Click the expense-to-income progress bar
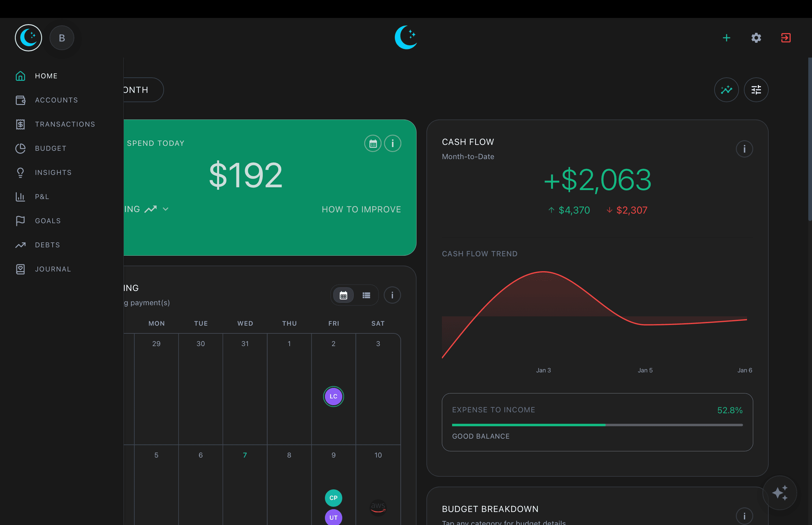Image resolution: width=812 pixels, height=525 pixels. tap(597, 425)
